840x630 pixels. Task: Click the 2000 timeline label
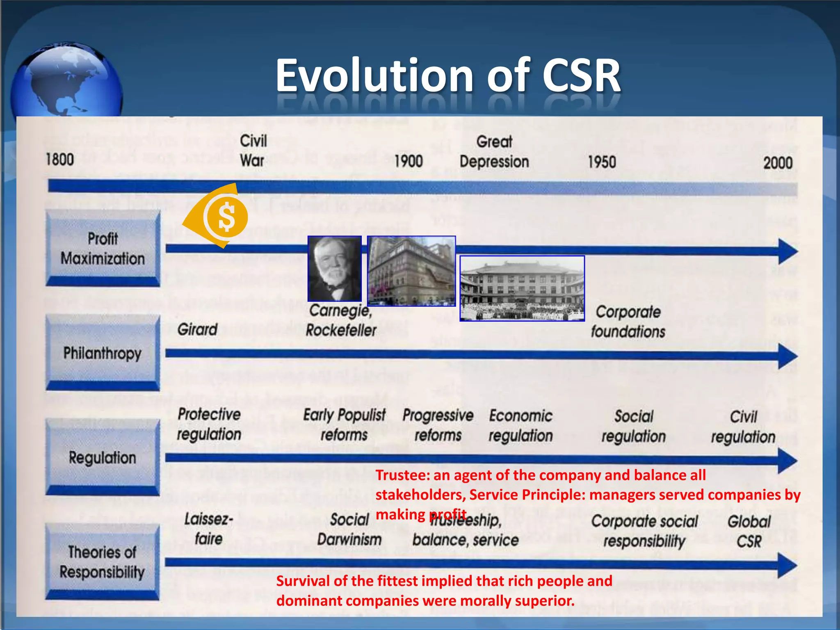778,163
